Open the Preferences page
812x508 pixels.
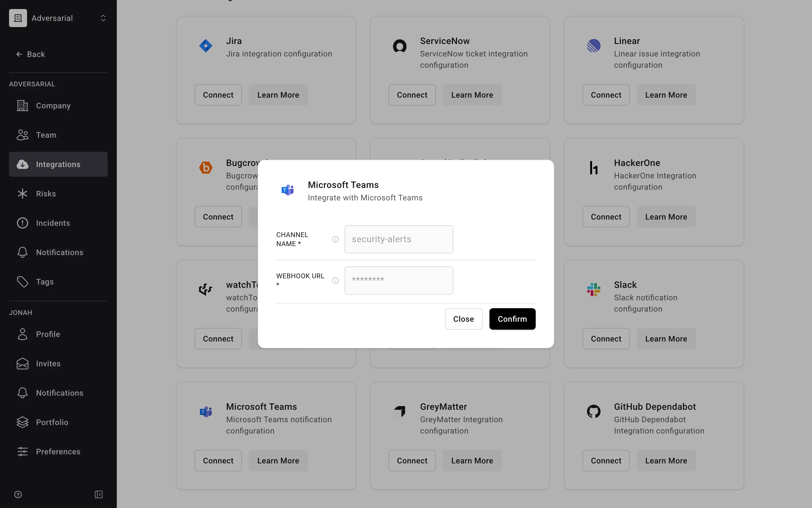click(x=58, y=452)
